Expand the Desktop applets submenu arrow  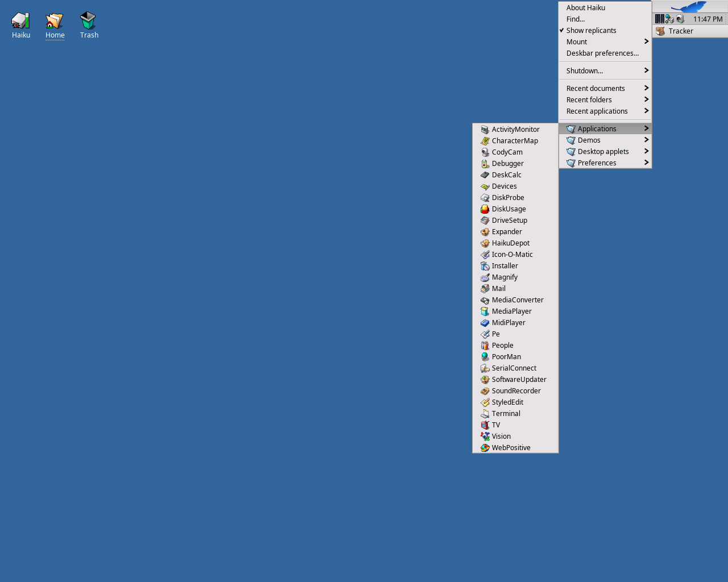tap(646, 151)
